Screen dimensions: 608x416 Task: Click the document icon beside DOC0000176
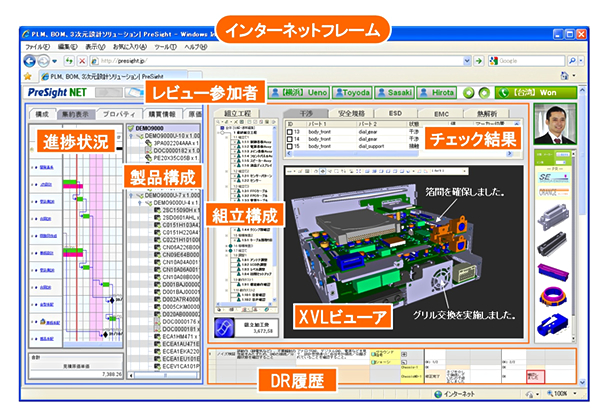(x=157, y=321)
